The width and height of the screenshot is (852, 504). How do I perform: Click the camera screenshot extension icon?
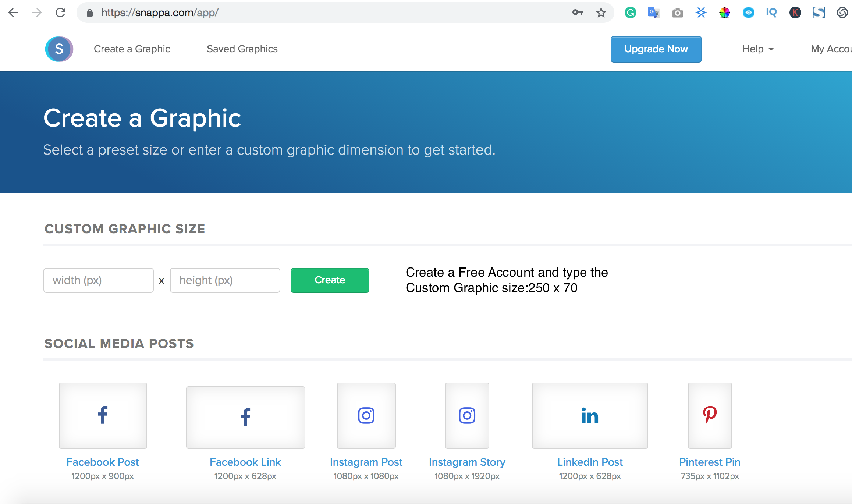tap(677, 13)
